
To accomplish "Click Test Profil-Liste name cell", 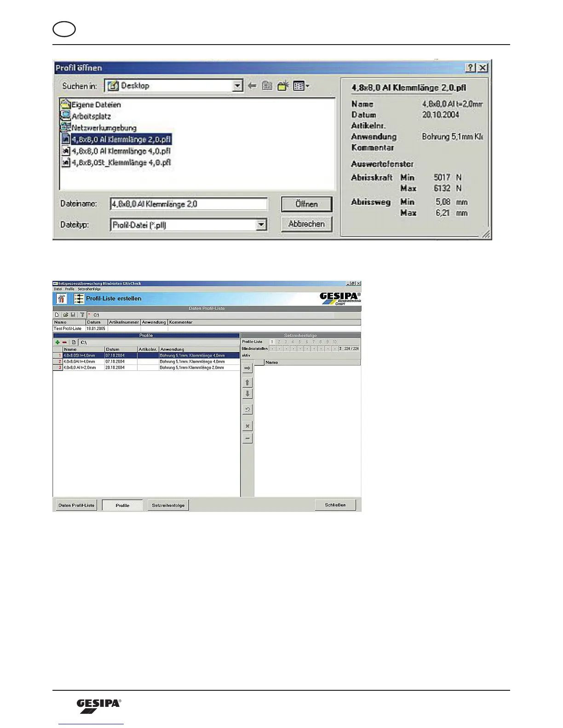I will [69, 329].
